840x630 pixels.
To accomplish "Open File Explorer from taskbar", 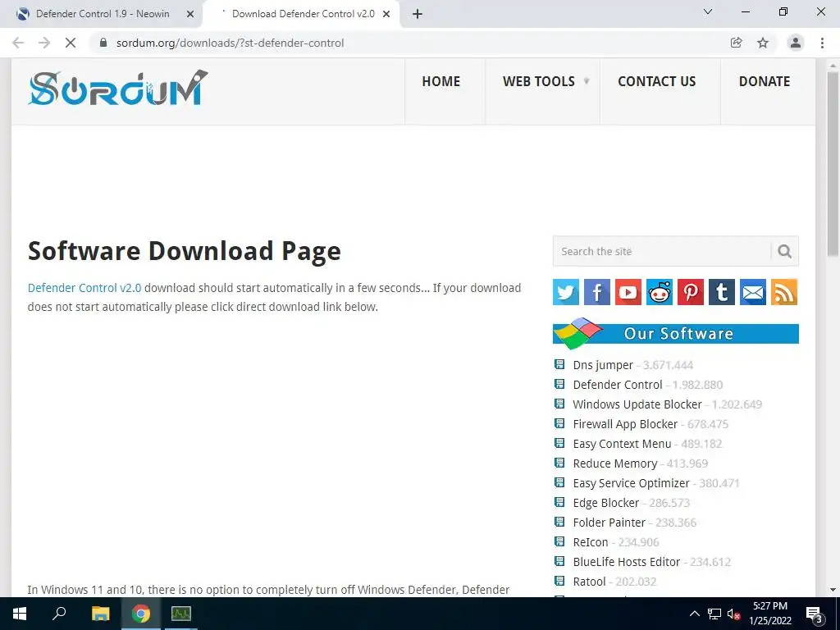I will pos(100,614).
